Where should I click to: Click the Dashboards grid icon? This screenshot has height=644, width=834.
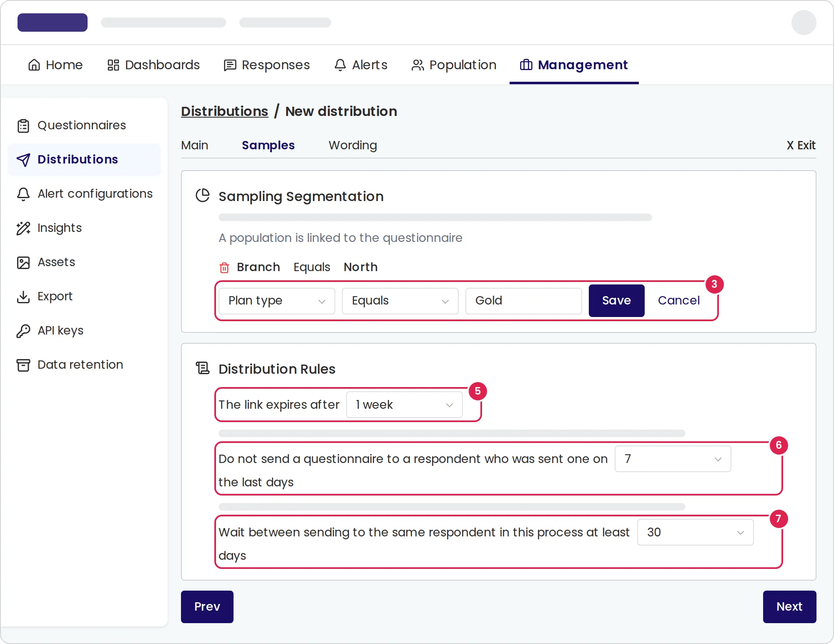point(113,65)
